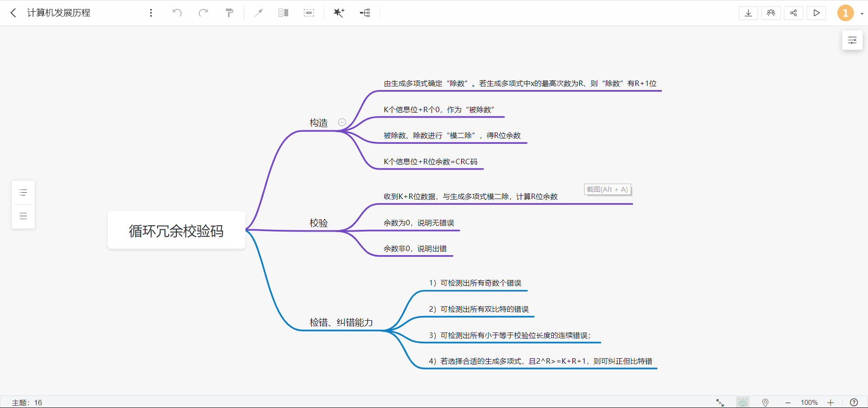The height and width of the screenshot is (408, 868).
Task: Zoom in with plus button
Action: coord(830,403)
